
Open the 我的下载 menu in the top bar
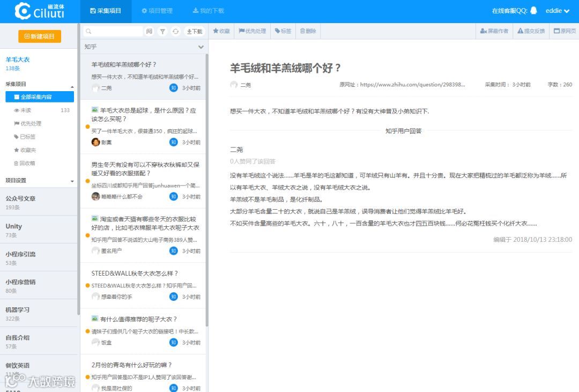pyautogui.click(x=209, y=10)
